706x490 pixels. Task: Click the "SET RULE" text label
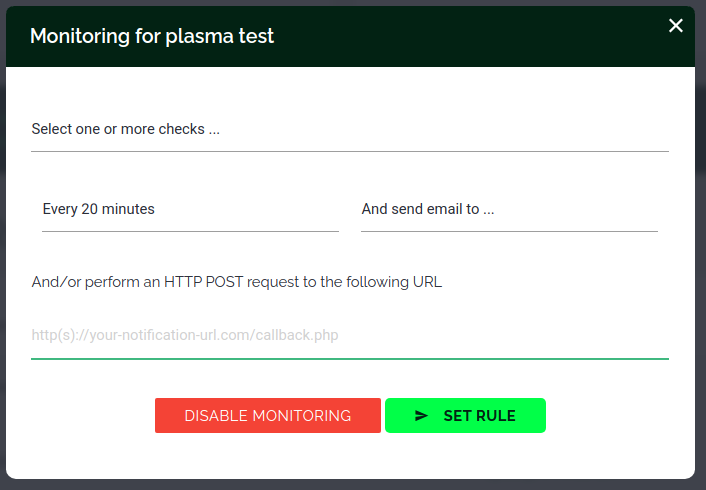coord(479,416)
